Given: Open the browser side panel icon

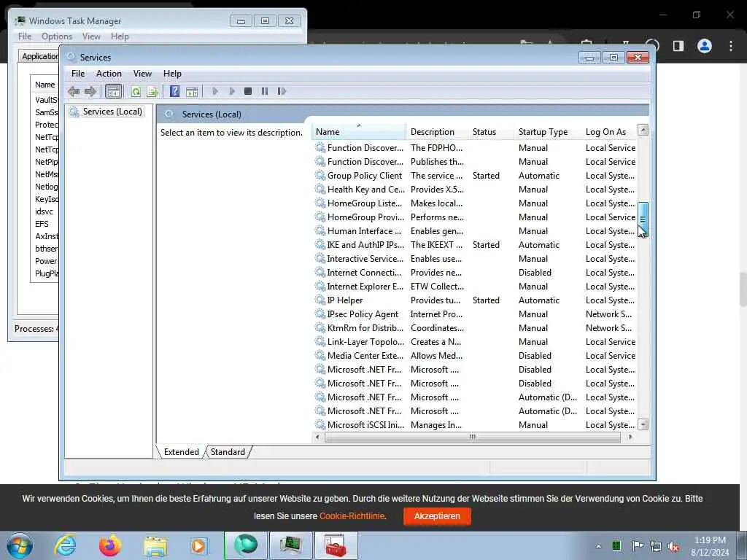Looking at the screenshot, I should (678, 46).
